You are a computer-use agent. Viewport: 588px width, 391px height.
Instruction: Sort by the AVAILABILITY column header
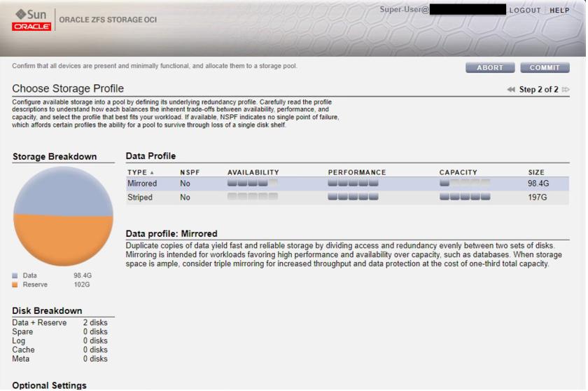pyautogui.click(x=254, y=172)
